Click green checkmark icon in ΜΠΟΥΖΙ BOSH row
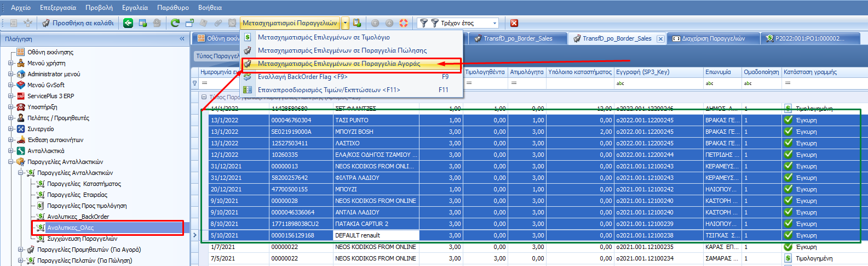Viewport: 868px width, 266px height. pyautogui.click(x=788, y=131)
